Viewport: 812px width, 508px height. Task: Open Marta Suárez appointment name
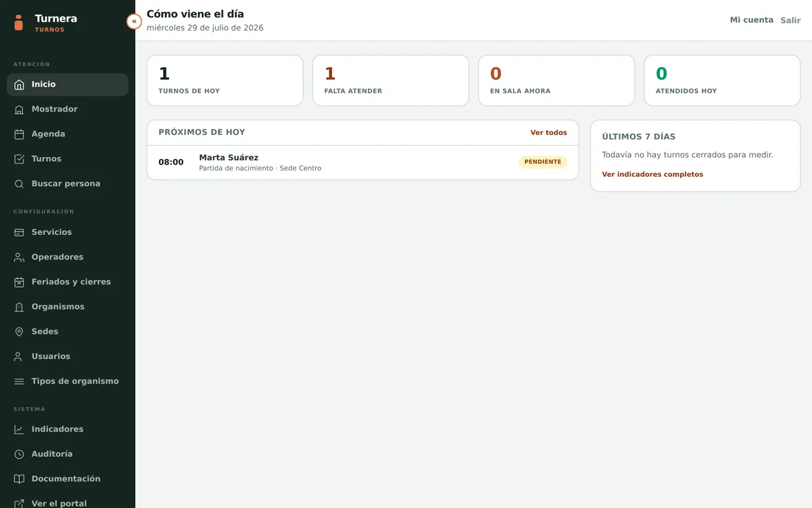[x=229, y=158]
